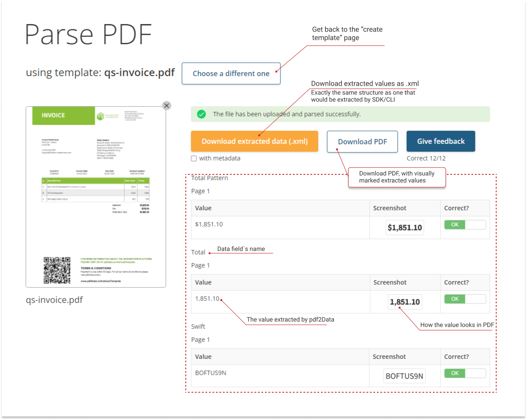Remove the uploaded invoice with the X icon
Screen dimensions: 527x420
[x=167, y=106]
